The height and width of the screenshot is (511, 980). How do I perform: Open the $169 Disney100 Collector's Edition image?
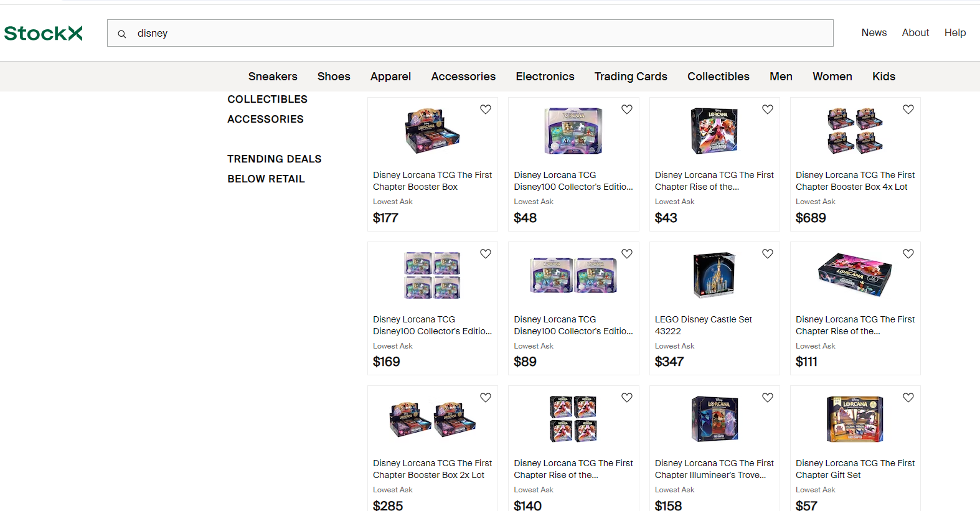433,275
